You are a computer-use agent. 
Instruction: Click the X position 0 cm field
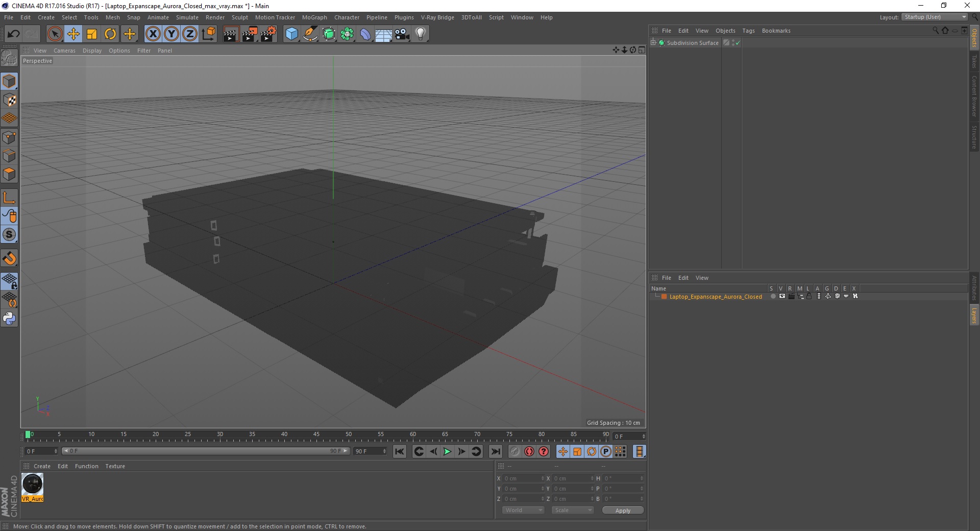(x=523, y=478)
